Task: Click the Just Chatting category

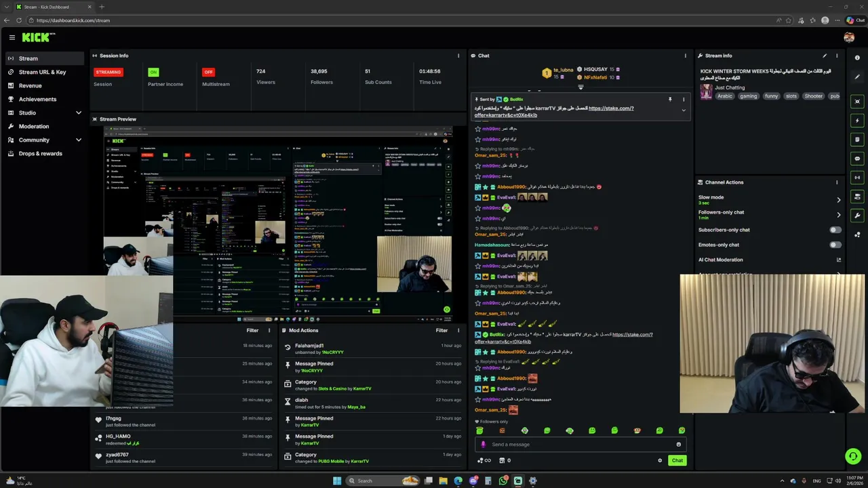Action: pos(730,87)
